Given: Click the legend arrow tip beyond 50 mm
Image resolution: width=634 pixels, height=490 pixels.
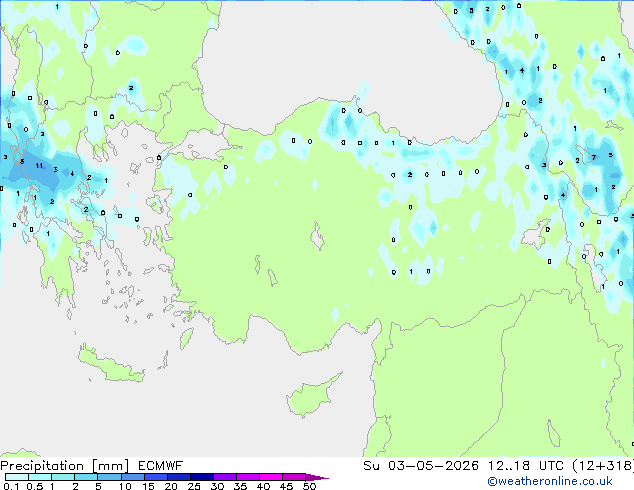Looking at the screenshot, I should (x=317, y=477).
